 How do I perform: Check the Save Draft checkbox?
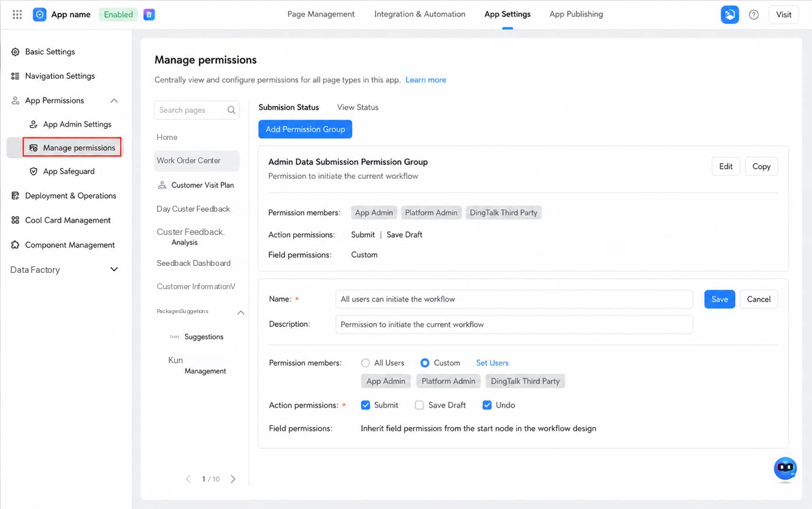coord(419,405)
